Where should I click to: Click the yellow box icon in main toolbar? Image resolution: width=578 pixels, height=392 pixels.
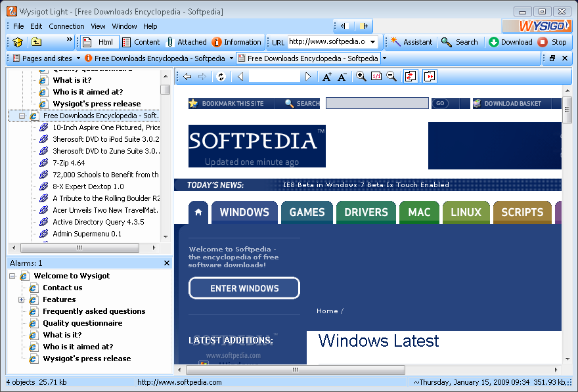pos(17,43)
